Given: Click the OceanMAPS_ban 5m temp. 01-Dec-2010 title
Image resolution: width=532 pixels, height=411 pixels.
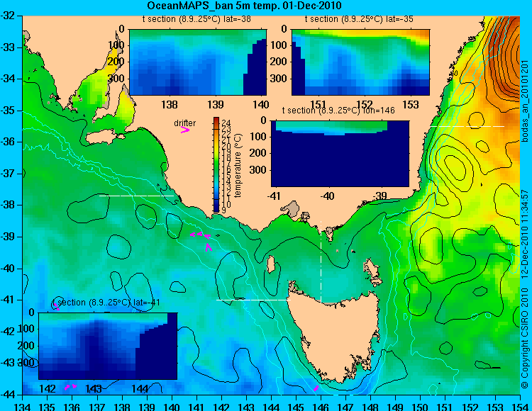Looking at the screenshot, I should 244,6.
